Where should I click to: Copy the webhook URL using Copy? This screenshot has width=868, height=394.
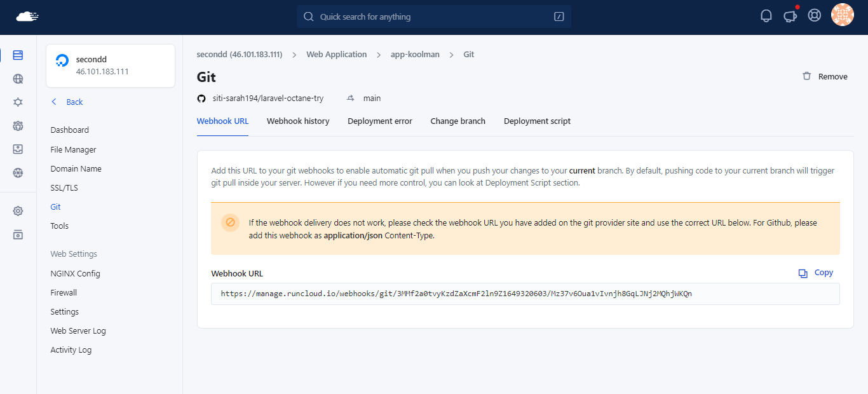(816, 273)
